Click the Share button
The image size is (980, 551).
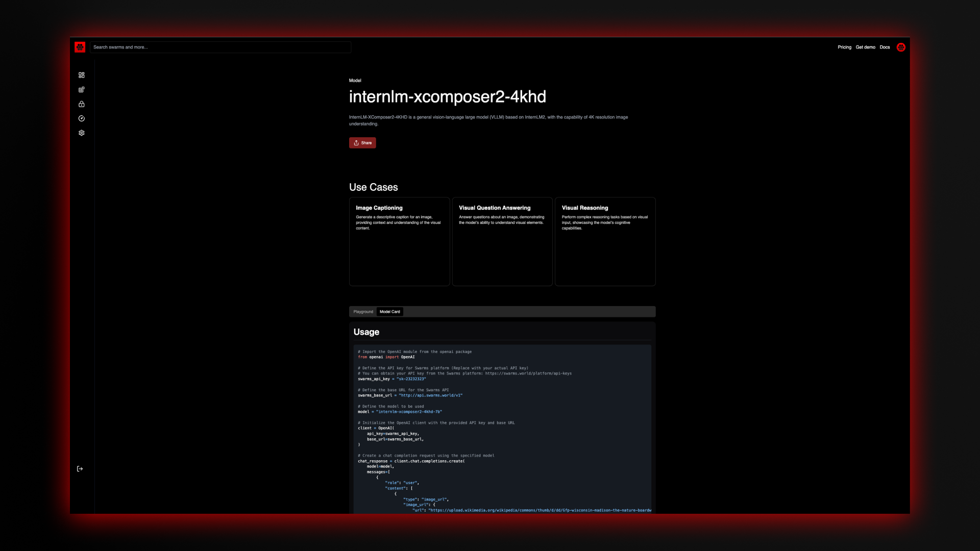[x=362, y=143]
